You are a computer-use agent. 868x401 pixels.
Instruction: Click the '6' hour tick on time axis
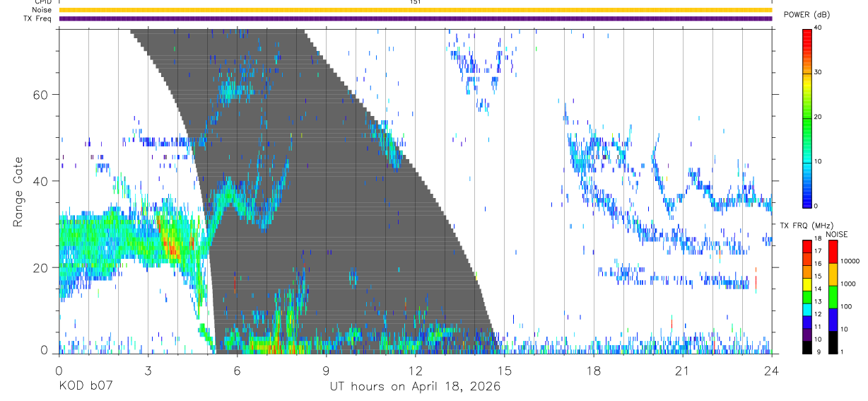237,371
